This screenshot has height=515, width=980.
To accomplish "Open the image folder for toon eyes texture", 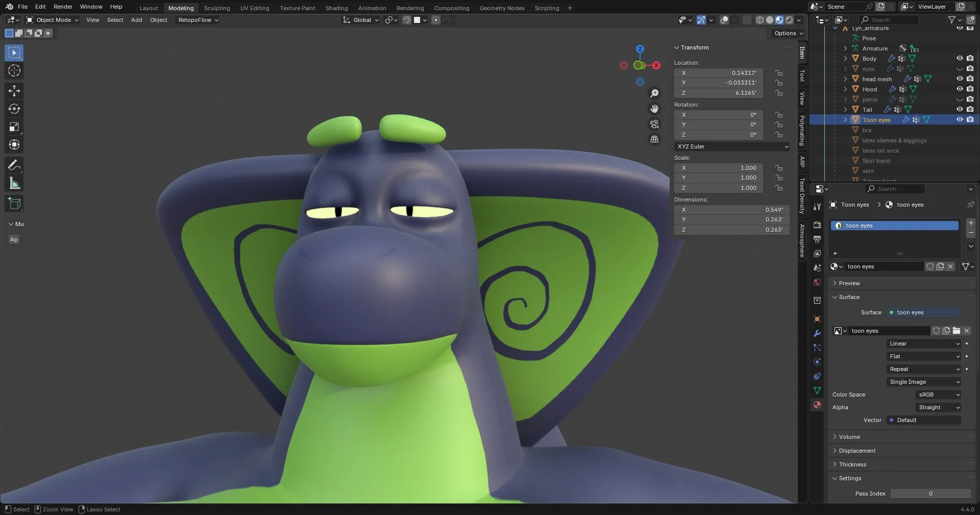I will [957, 331].
